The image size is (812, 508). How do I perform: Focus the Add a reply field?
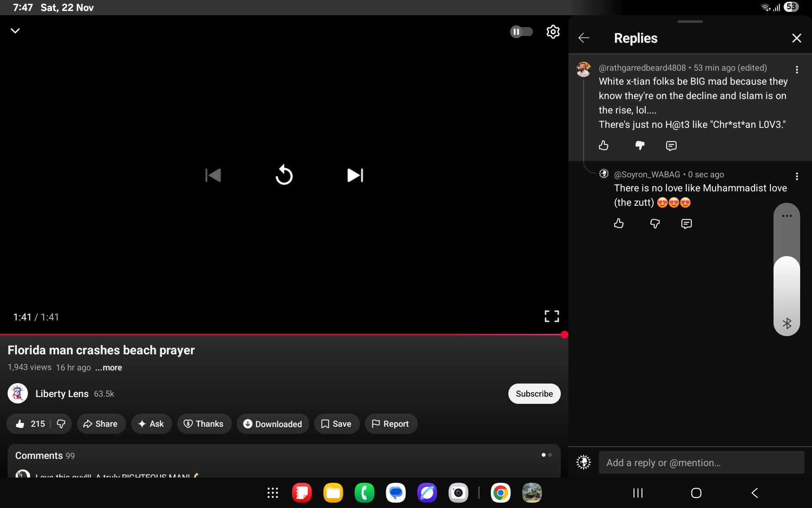701,463
